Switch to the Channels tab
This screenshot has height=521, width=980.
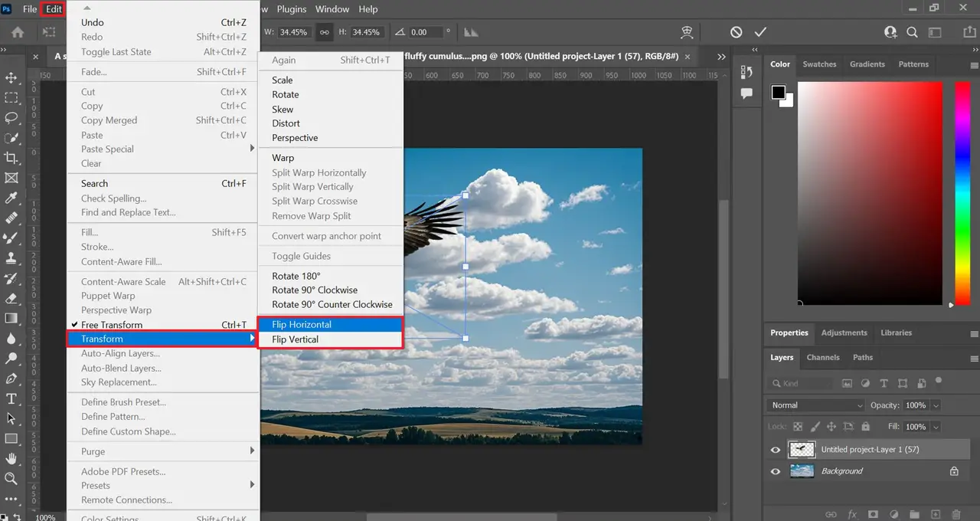(823, 357)
